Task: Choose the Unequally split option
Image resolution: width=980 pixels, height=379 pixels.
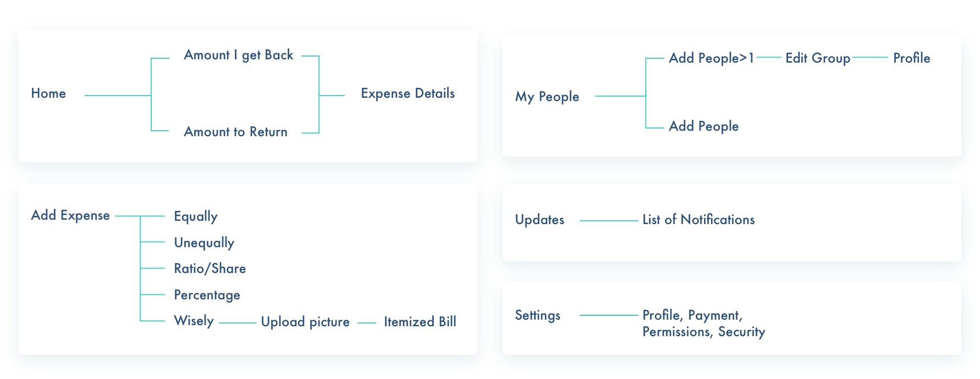Action: 204,243
